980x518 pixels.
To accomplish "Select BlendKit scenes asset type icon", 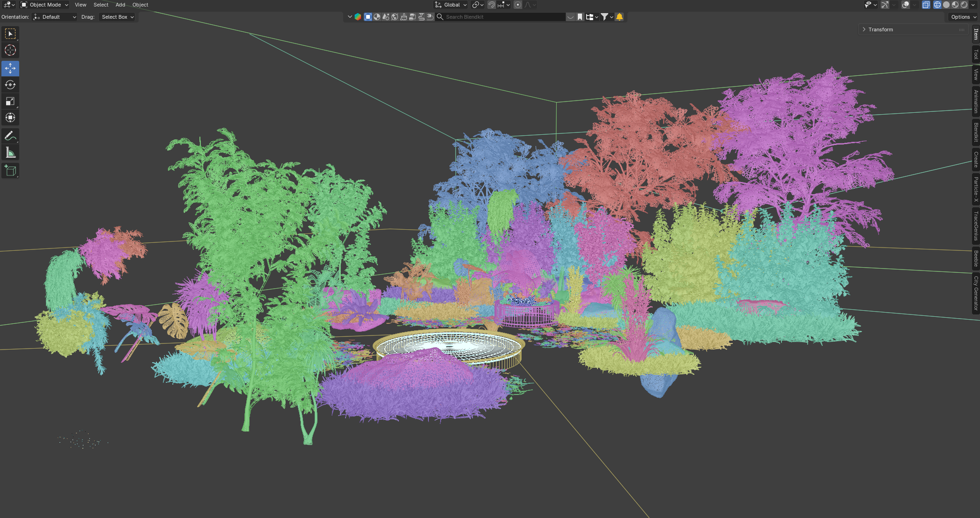I will [x=386, y=17].
